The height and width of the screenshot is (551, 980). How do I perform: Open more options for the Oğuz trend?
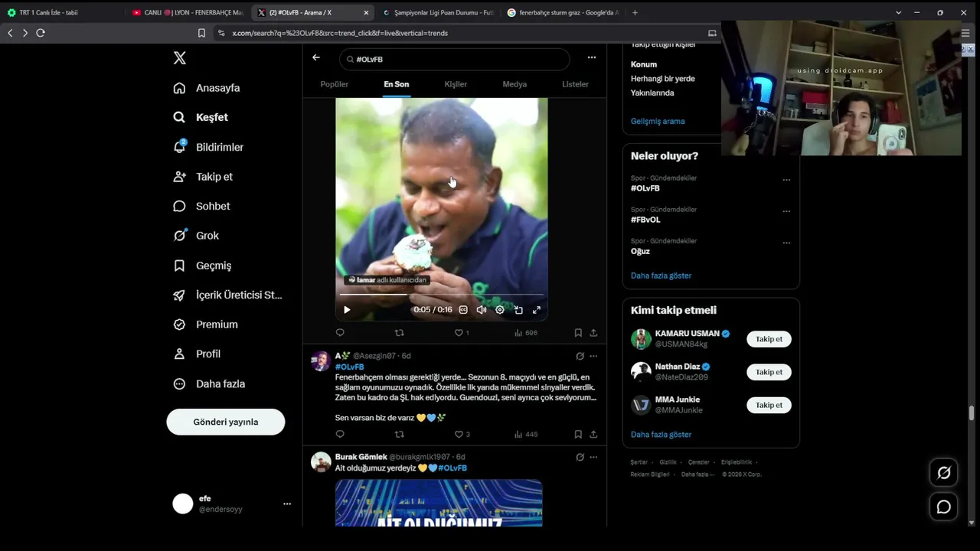click(786, 243)
